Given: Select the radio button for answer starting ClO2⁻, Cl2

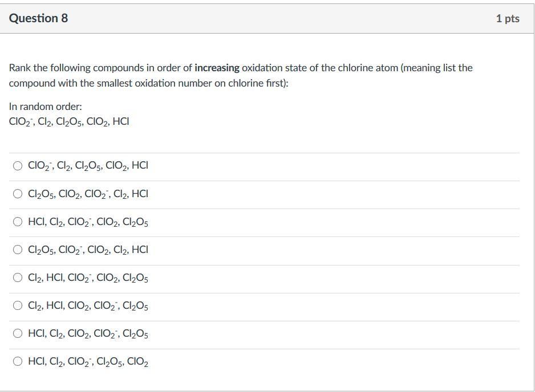Looking at the screenshot, I should tap(17, 166).
